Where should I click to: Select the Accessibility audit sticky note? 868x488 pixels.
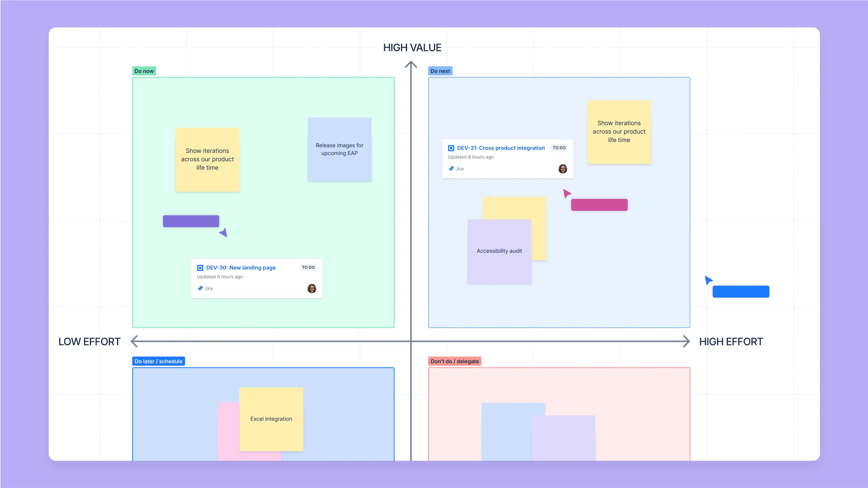point(499,252)
